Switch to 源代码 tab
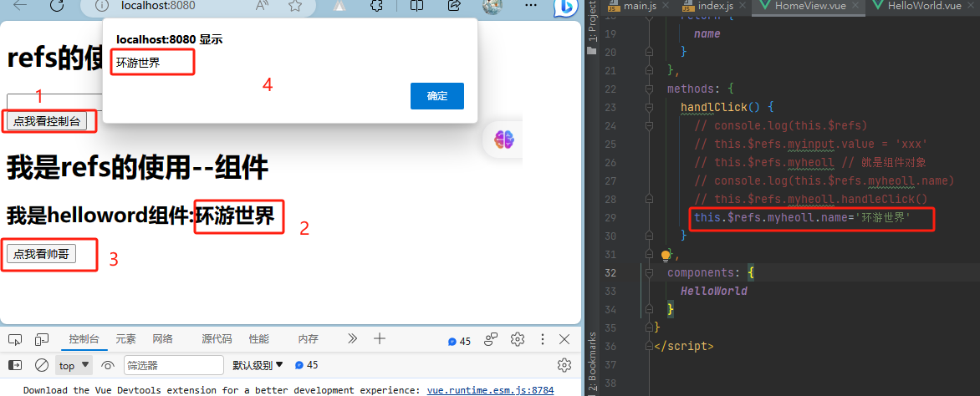980x396 pixels. click(217, 339)
